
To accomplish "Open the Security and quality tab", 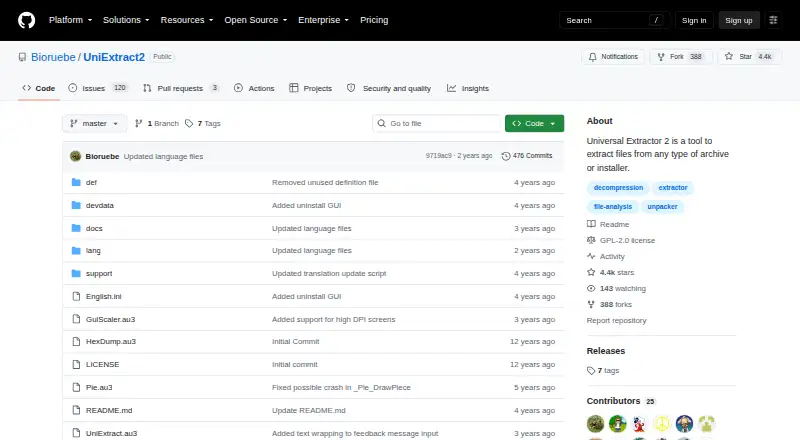I will click(389, 88).
